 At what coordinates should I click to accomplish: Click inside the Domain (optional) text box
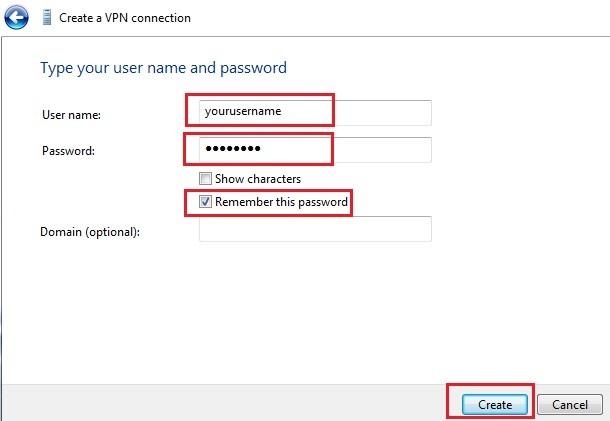(x=315, y=229)
